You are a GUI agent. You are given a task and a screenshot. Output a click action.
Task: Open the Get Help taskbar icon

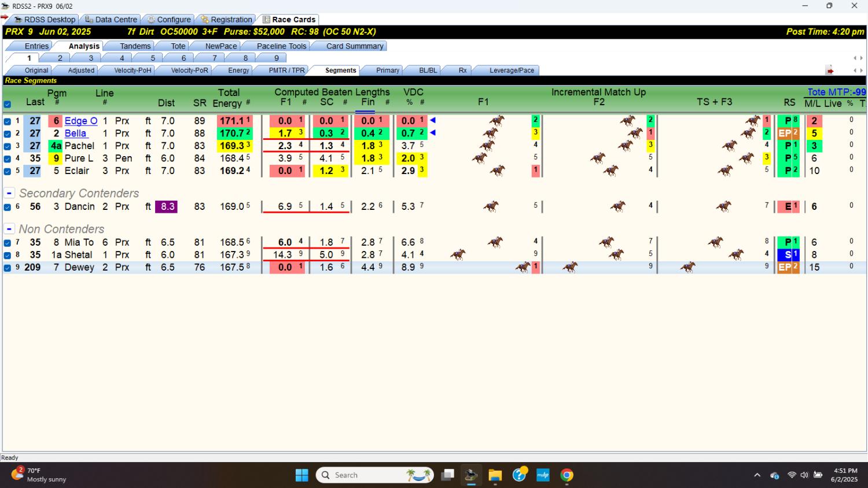click(519, 475)
